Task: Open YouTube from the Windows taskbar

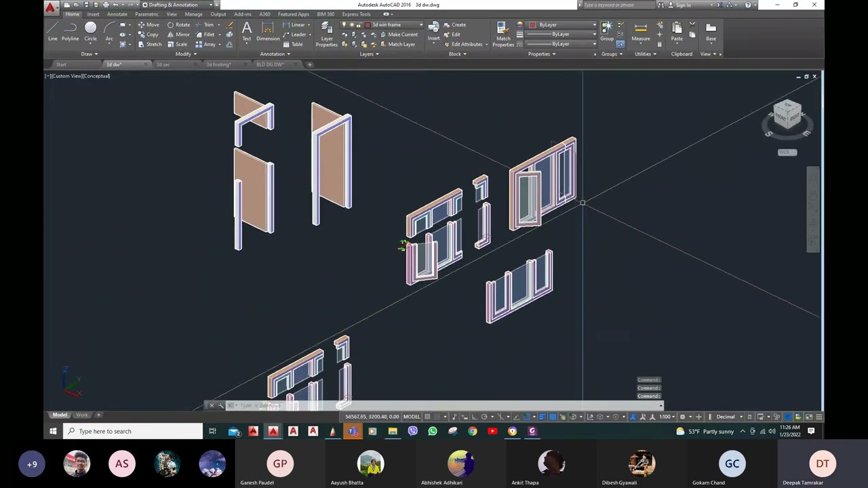Action: tap(492, 431)
